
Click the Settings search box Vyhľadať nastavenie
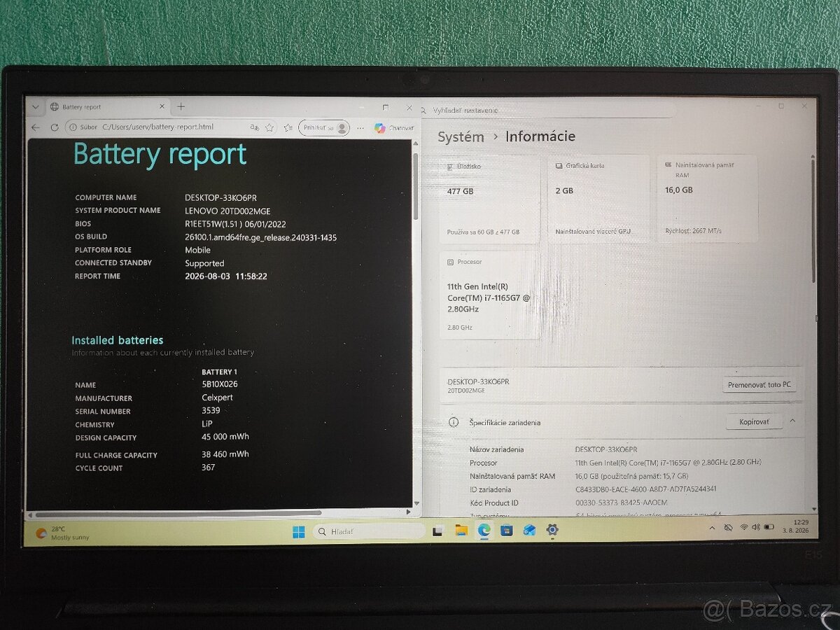pyautogui.click(x=546, y=110)
